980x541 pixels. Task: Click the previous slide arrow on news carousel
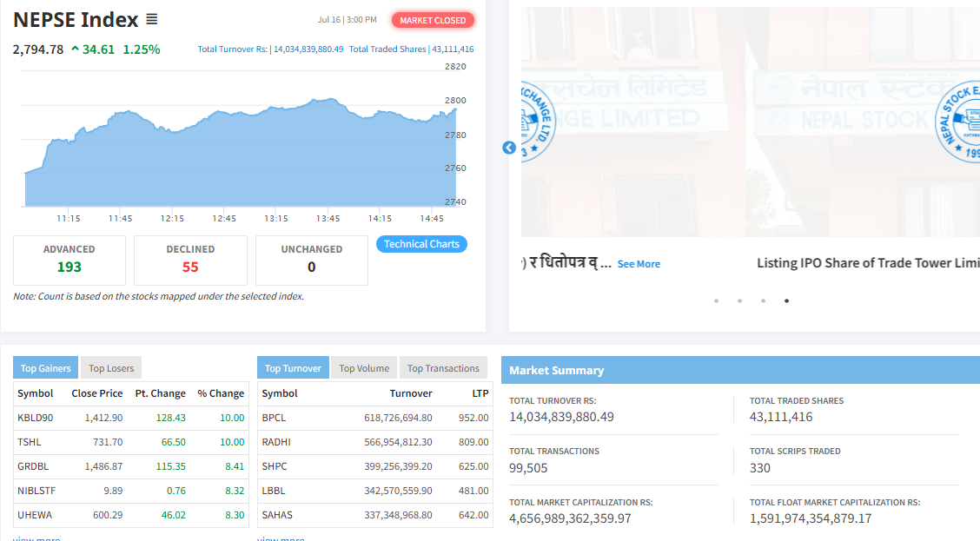[x=509, y=148]
